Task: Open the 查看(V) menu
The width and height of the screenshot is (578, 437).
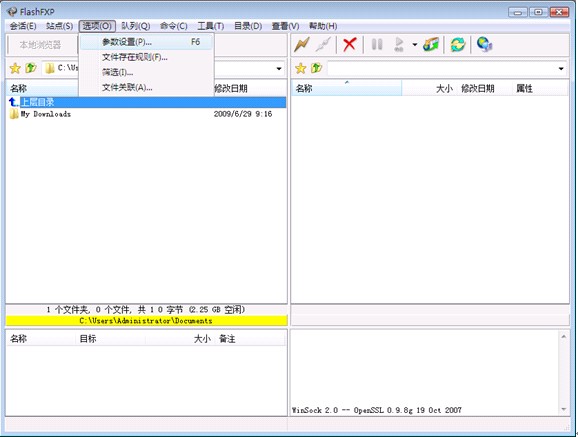Action: (285, 26)
